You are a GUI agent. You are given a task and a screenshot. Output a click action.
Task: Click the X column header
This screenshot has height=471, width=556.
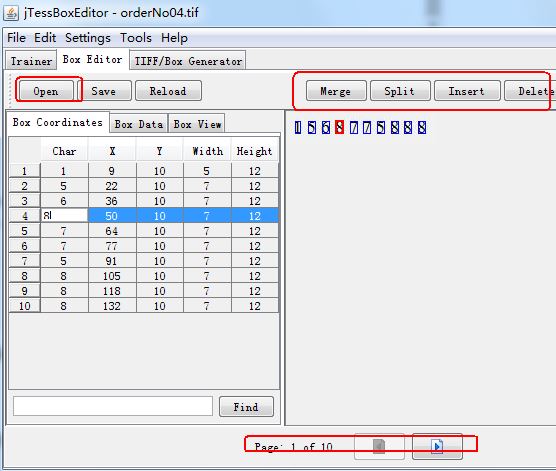[x=112, y=151]
